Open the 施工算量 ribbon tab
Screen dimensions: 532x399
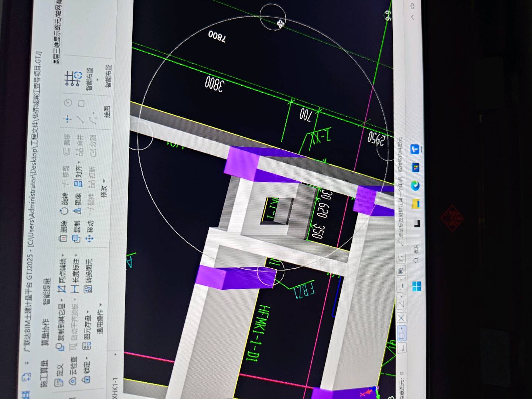(x=44, y=373)
